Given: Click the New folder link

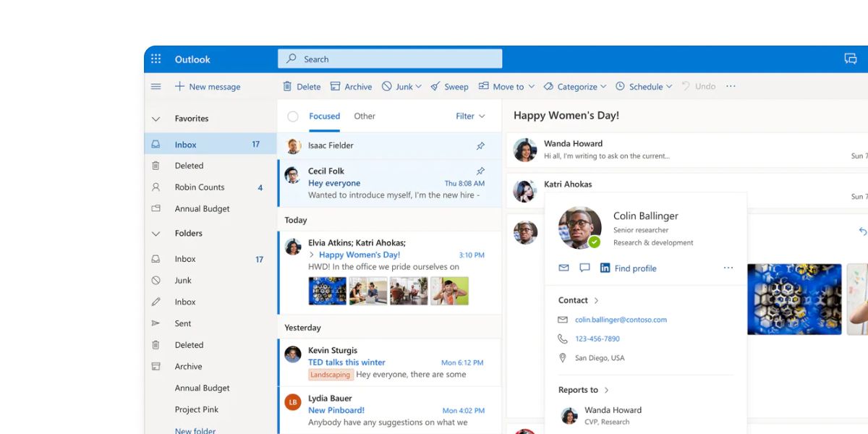Looking at the screenshot, I should tap(195, 431).
